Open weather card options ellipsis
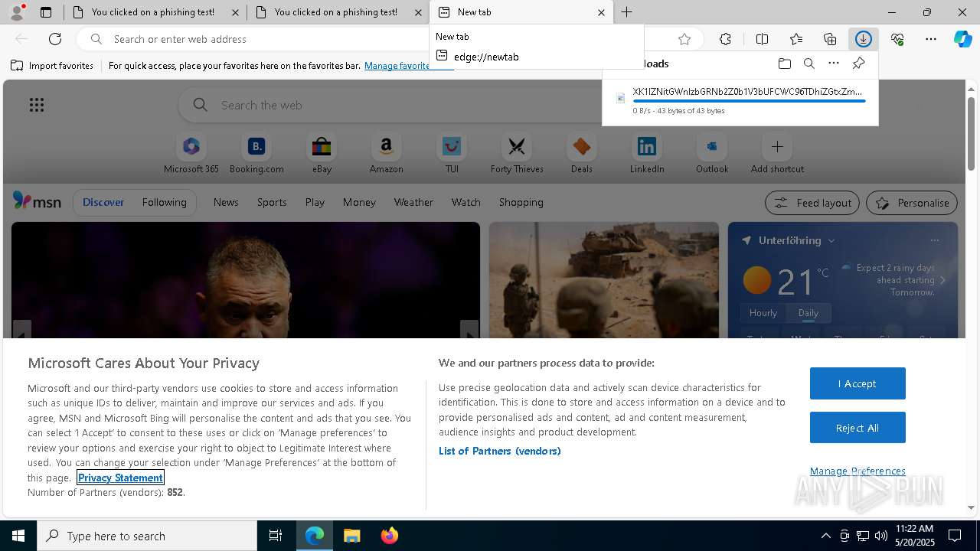980x551 pixels. 934,240
